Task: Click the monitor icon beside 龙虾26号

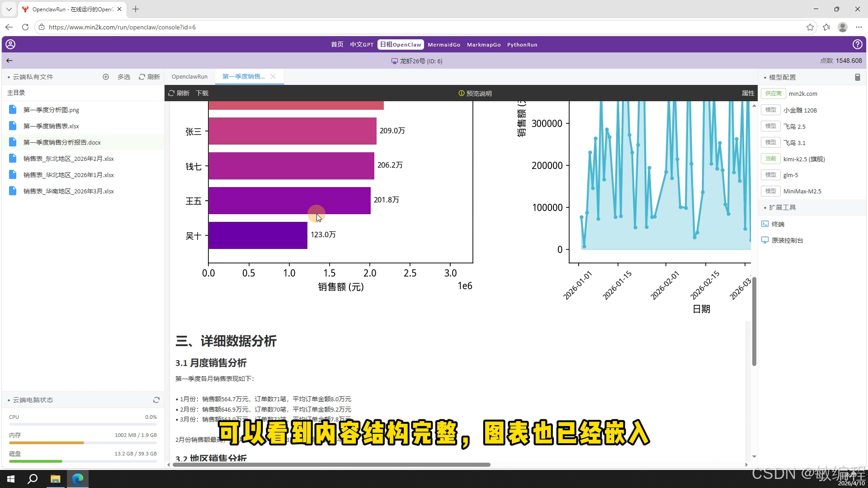Action: (x=393, y=61)
